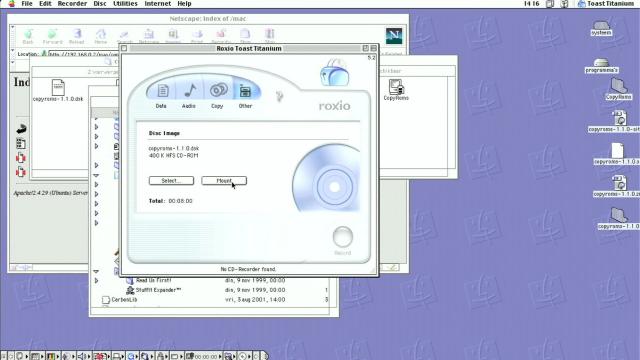Click Home in the Netscape toolbar

[100, 36]
